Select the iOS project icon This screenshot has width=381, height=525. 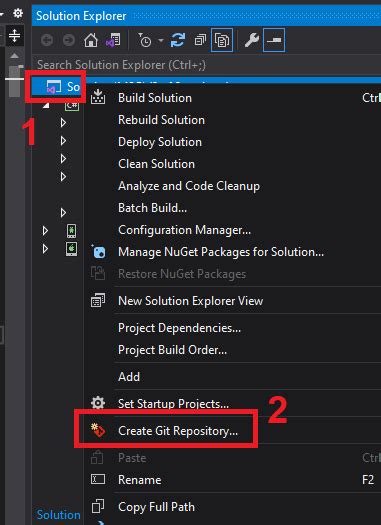point(71,249)
